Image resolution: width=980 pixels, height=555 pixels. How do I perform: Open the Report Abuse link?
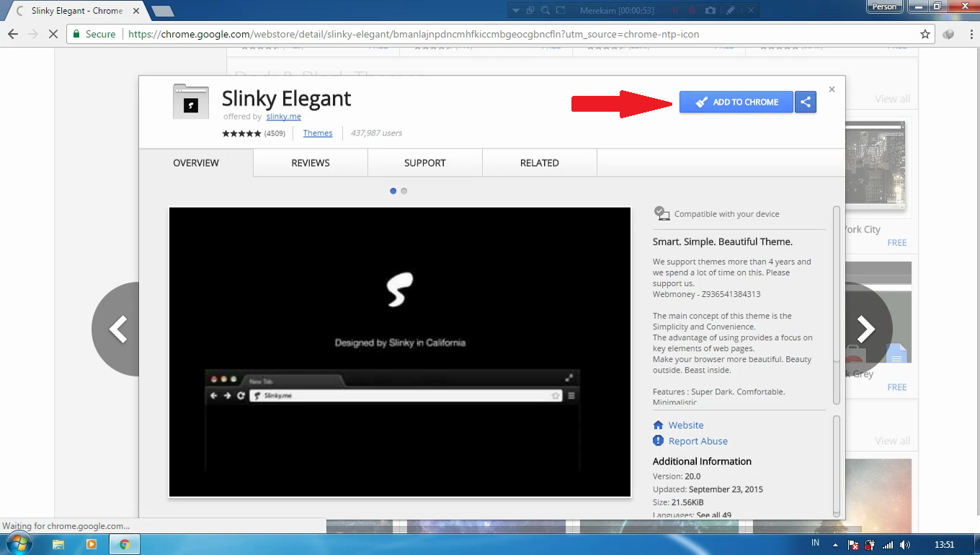click(x=698, y=441)
